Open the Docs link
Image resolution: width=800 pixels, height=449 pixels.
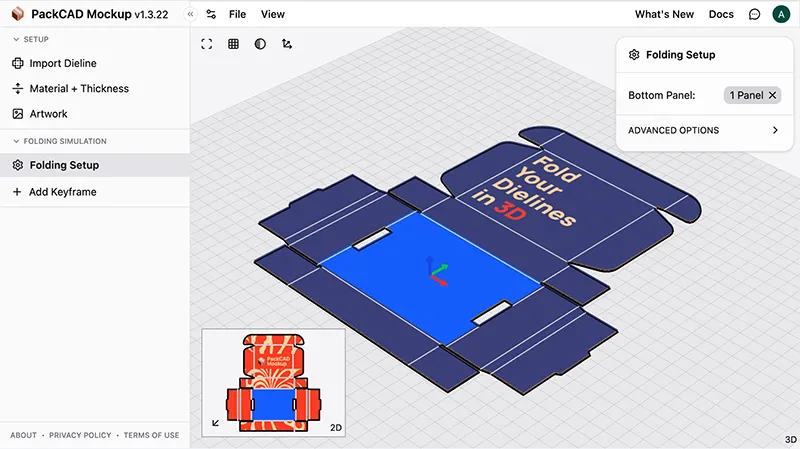721,14
